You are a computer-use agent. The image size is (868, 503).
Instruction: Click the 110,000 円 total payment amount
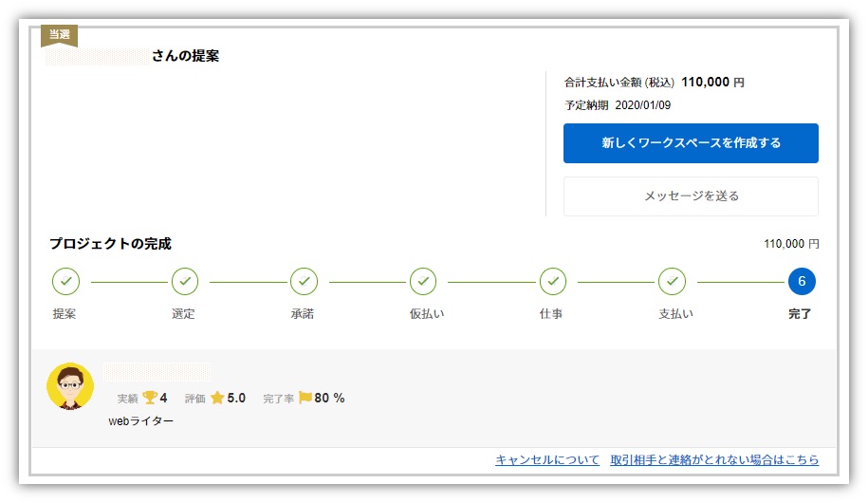coord(712,83)
